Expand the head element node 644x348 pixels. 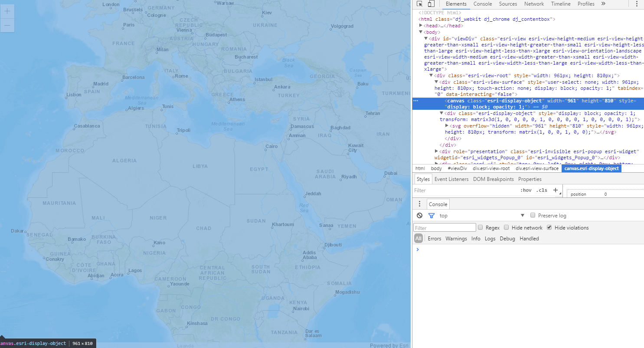tap(421, 26)
